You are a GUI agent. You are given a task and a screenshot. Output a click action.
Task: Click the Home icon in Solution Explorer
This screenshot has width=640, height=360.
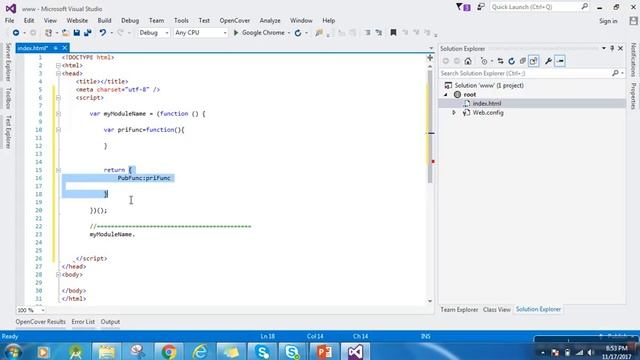tap(468, 61)
